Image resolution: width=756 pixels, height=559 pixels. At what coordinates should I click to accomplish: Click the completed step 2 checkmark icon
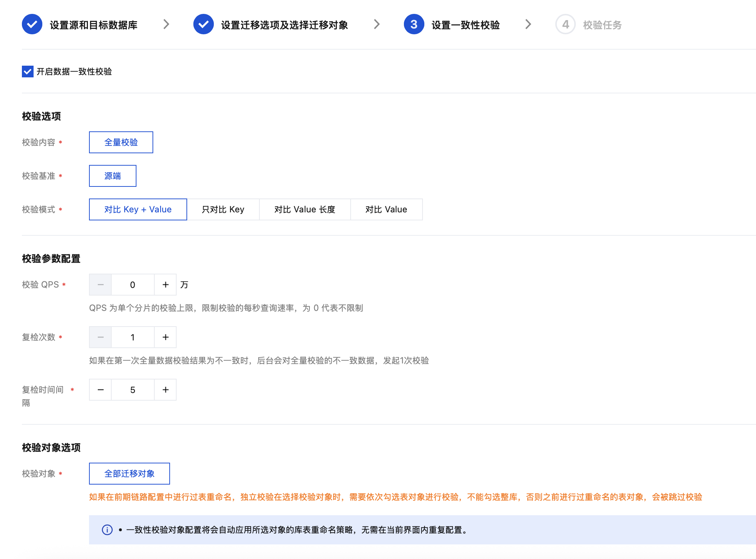tap(203, 24)
